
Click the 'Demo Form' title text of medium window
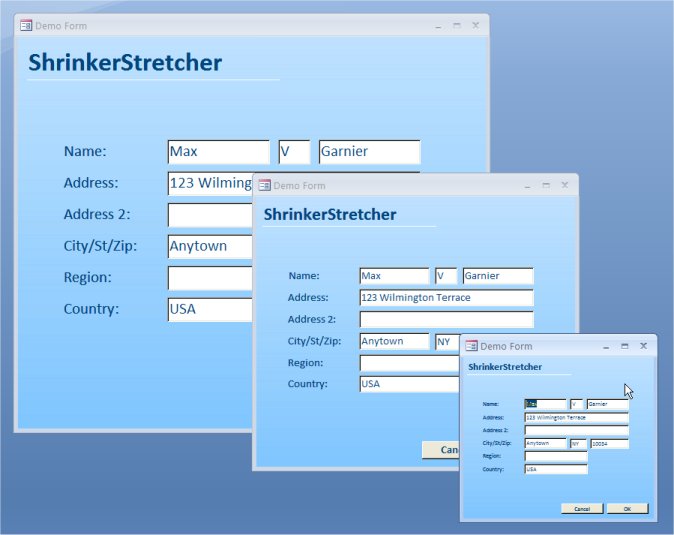(x=299, y=186)
